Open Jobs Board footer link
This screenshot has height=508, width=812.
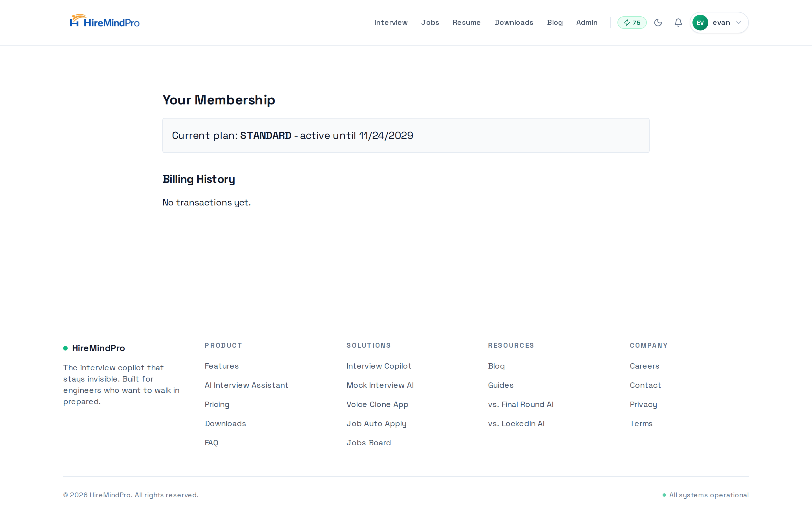tap(369, 443)
